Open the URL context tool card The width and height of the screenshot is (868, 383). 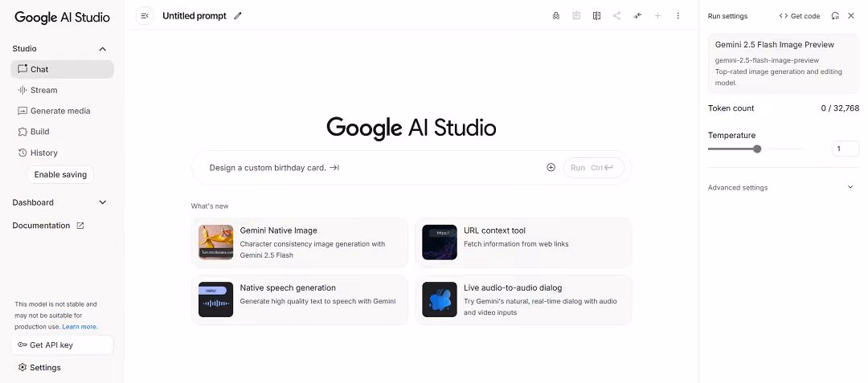tap(523, 242)
